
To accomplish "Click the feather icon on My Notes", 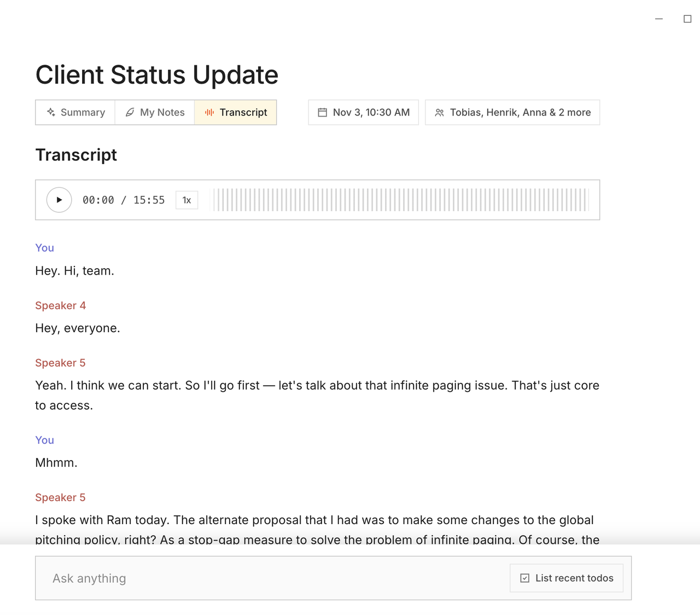I will [130, 112].
